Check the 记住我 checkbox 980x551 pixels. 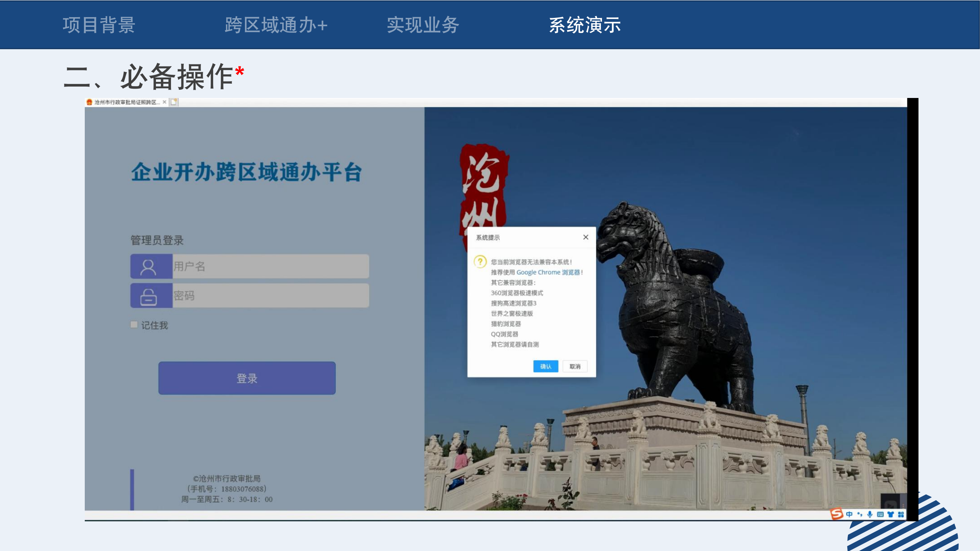(x=134, y=325)
